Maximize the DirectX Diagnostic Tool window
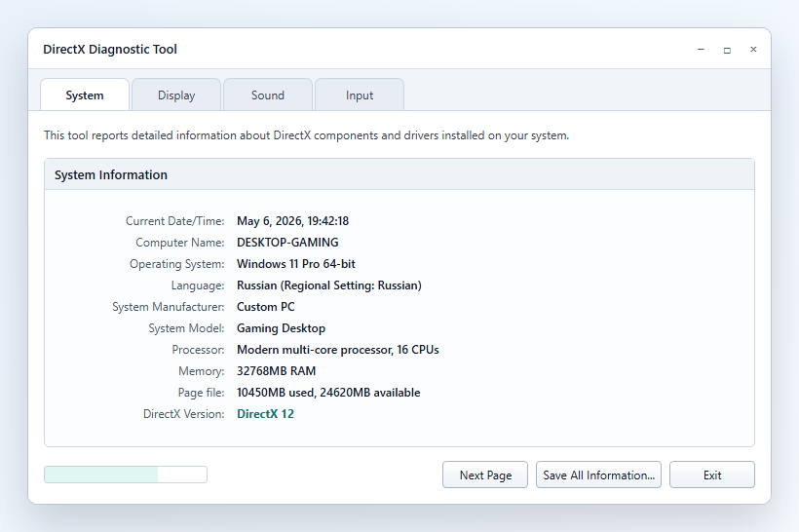 coord(727,50)
